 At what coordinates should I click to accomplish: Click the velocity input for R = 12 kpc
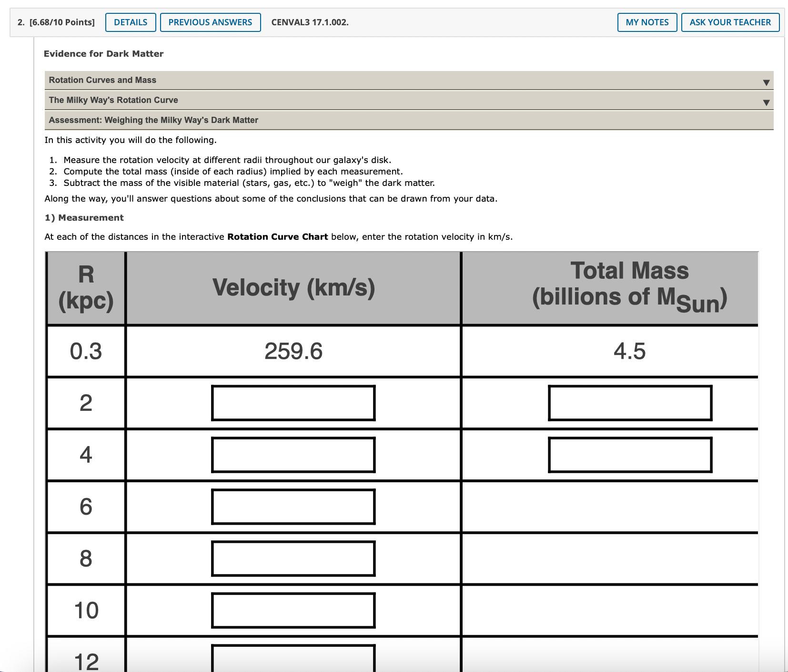293,660
